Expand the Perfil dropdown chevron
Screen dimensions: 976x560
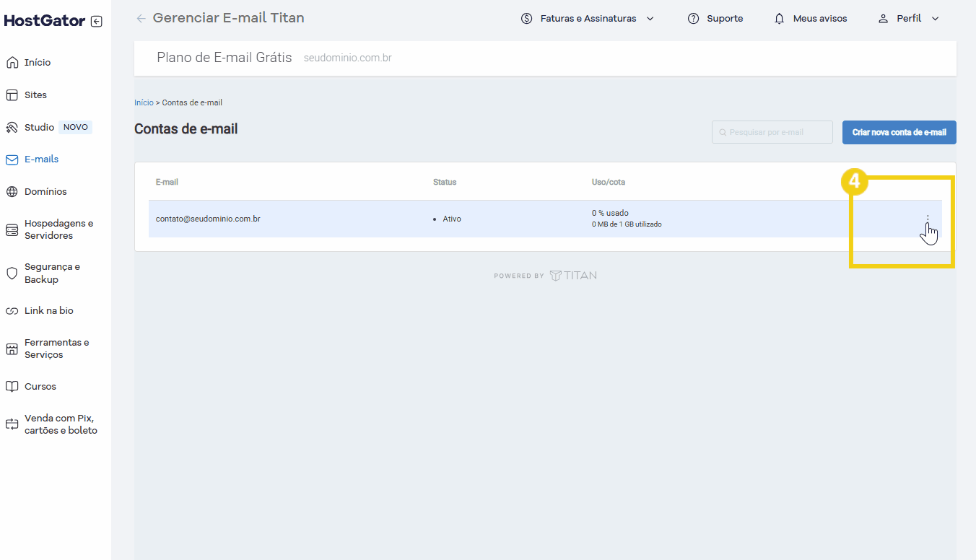point(936,19)
